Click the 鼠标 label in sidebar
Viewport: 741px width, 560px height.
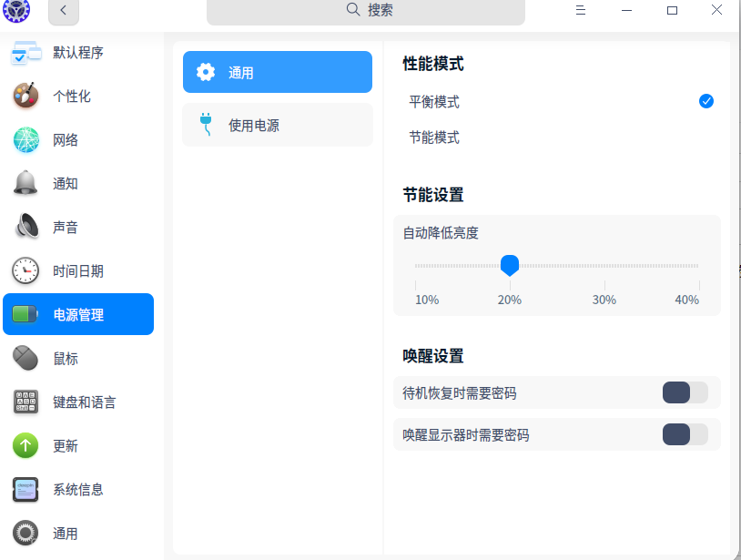click(x=66, y=359)
